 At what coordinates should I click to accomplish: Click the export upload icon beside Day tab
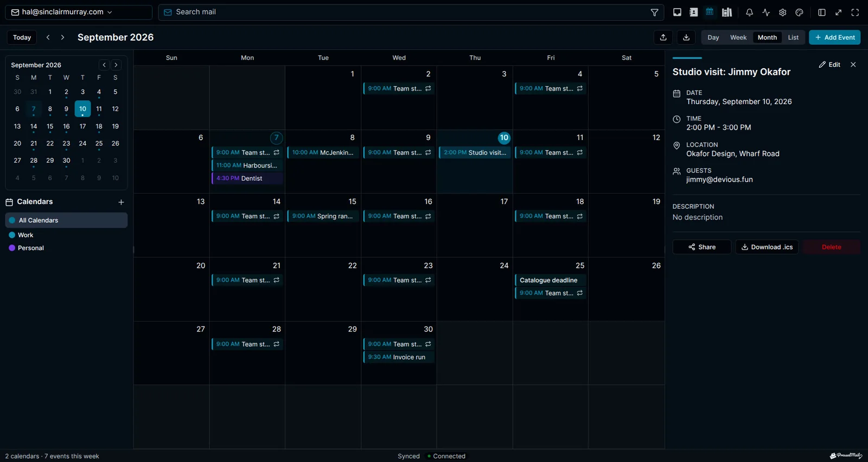coord(663,37)
